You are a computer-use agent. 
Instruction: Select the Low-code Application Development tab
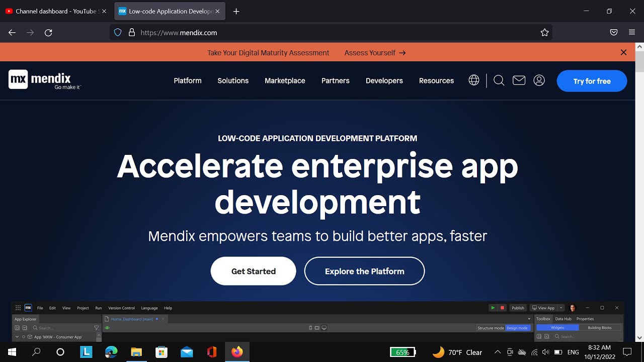tap(170, 11)
